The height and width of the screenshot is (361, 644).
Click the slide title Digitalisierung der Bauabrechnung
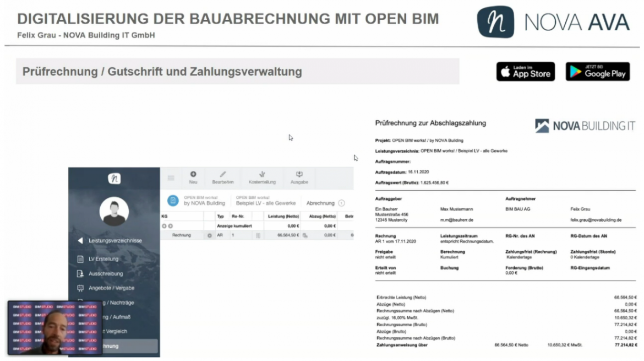[x=228, y=19]
